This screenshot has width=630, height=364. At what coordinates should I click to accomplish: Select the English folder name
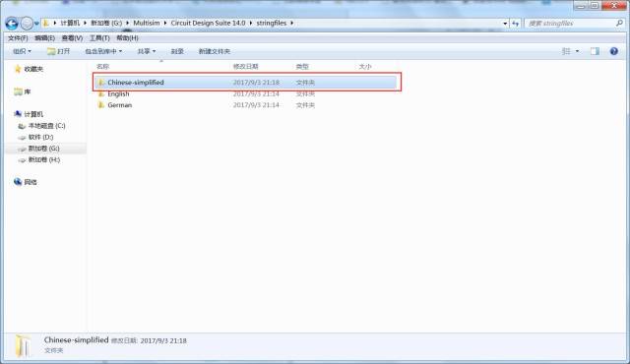click(118, 93)
